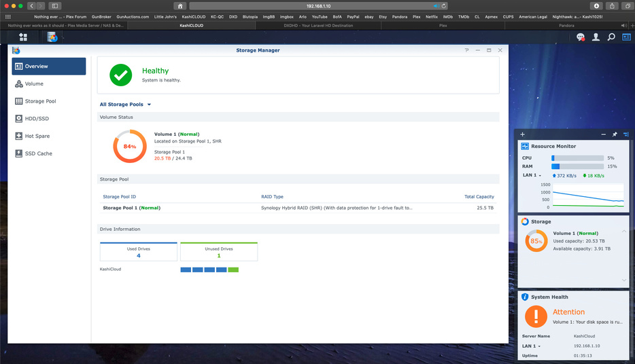Show Safari tab overview button
Screen dimensions: 635x364
click(x=628, y=6)
